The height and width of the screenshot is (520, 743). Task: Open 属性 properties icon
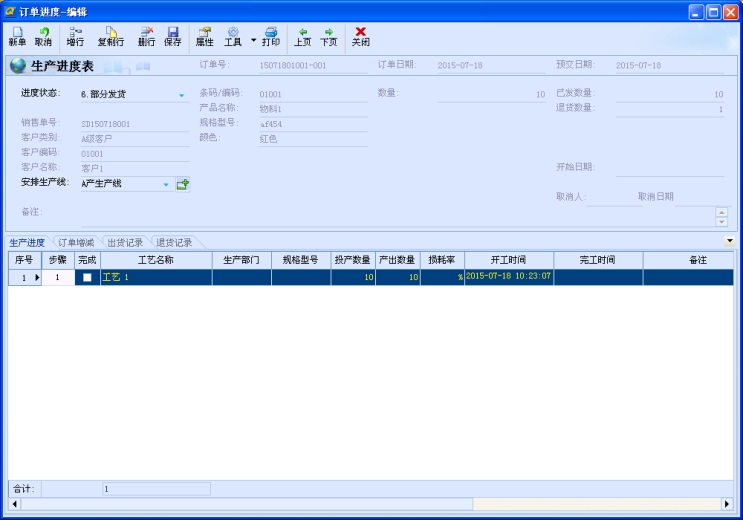(205, 36)
